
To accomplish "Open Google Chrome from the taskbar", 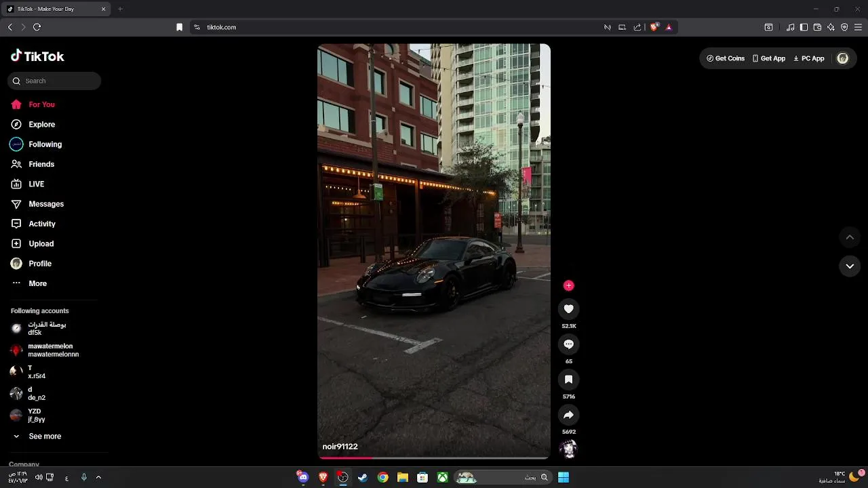I will (x=382, y=477).
